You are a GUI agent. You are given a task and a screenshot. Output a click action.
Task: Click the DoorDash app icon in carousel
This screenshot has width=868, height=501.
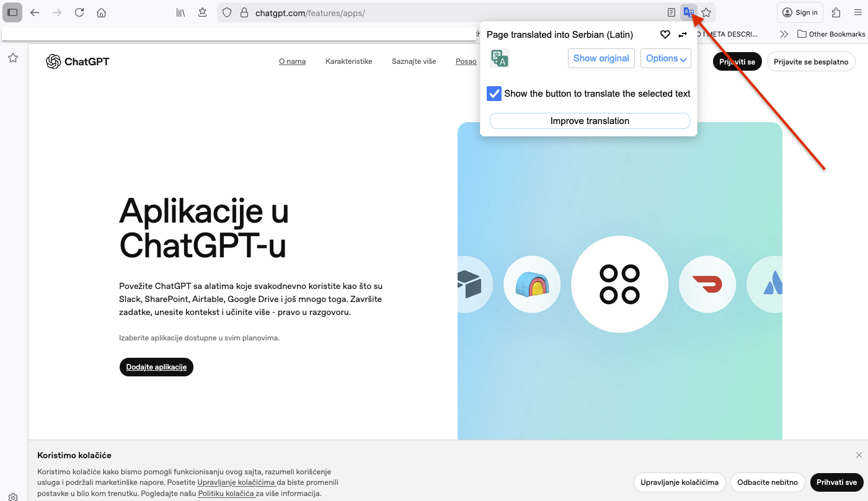707,285
